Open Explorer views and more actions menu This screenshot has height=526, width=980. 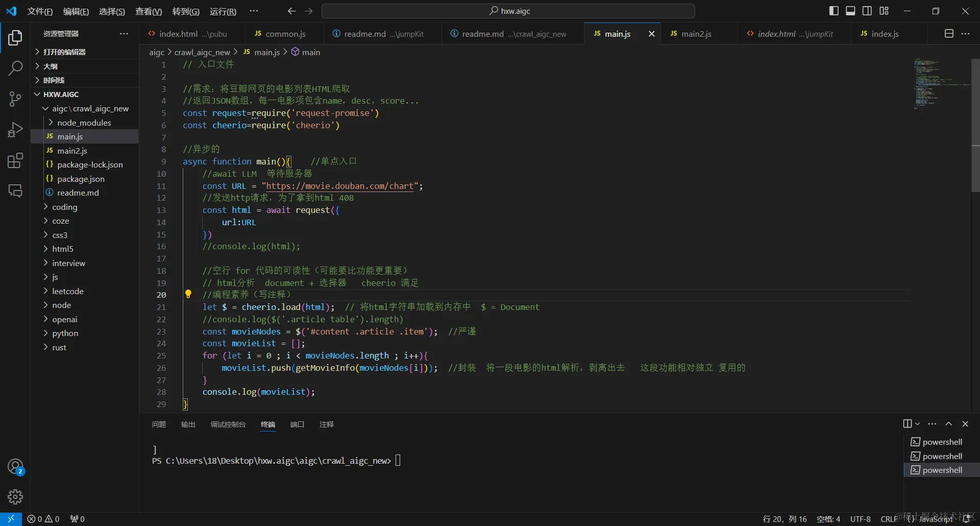[x=124, y=34]
